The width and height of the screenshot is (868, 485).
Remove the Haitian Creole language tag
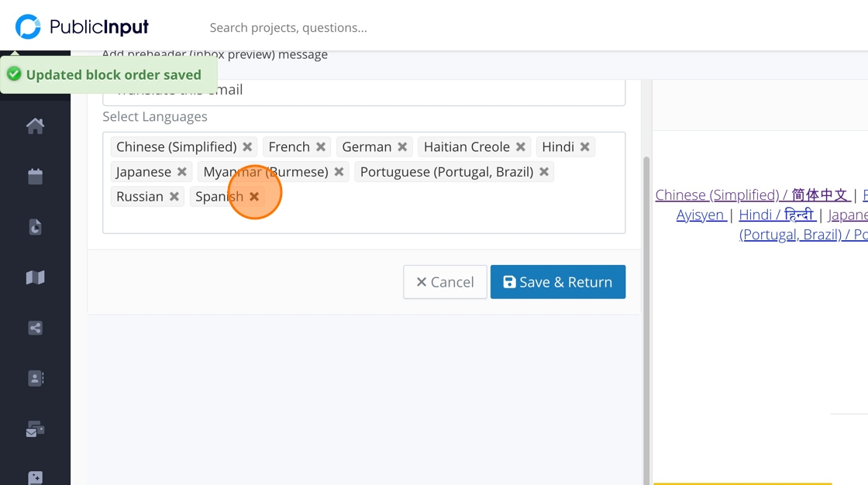tap(521, 147)
